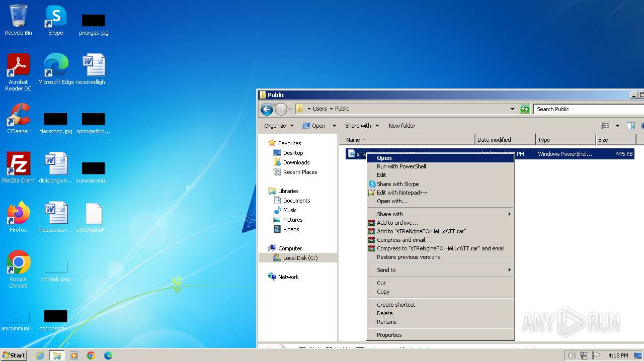Select Downloads in the Favorites pane
This screenshot has height=362, width=644.
coord(296,162)
